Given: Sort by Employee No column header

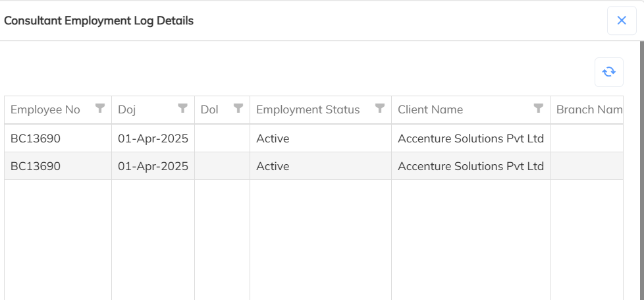Looking at the screenshot, I should (x=45, y=109).
